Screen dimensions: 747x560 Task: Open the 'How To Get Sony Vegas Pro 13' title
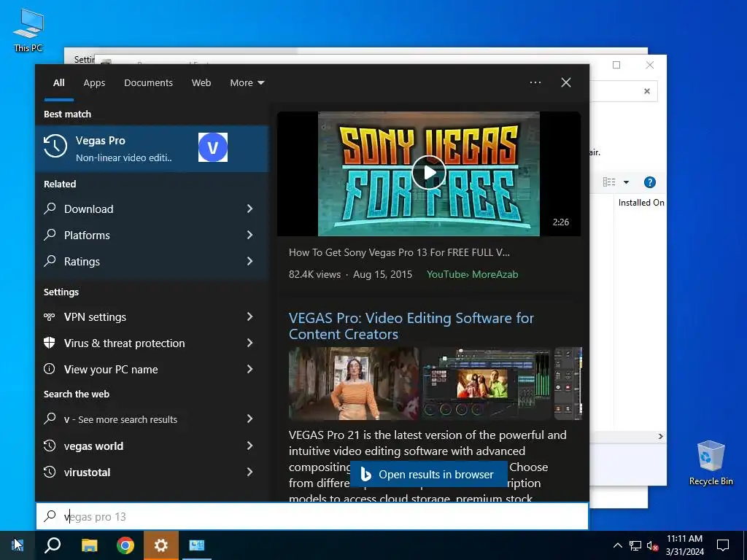(x=399, y=252)
